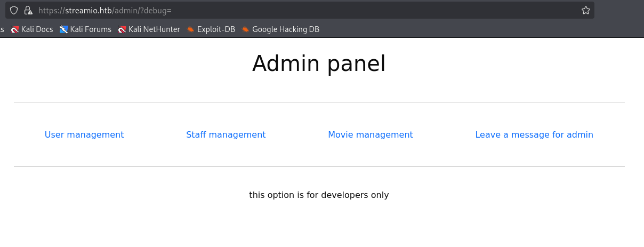The width and height of the screenshot is (644, 247).
Task: Click the Google Hacking DB bookmark favicon
Action: coord(246,29)
